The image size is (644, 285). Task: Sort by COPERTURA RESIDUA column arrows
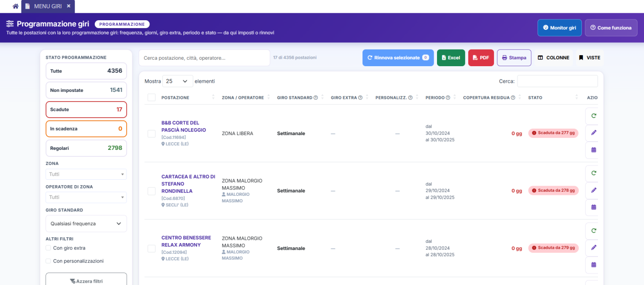point(519,97)
